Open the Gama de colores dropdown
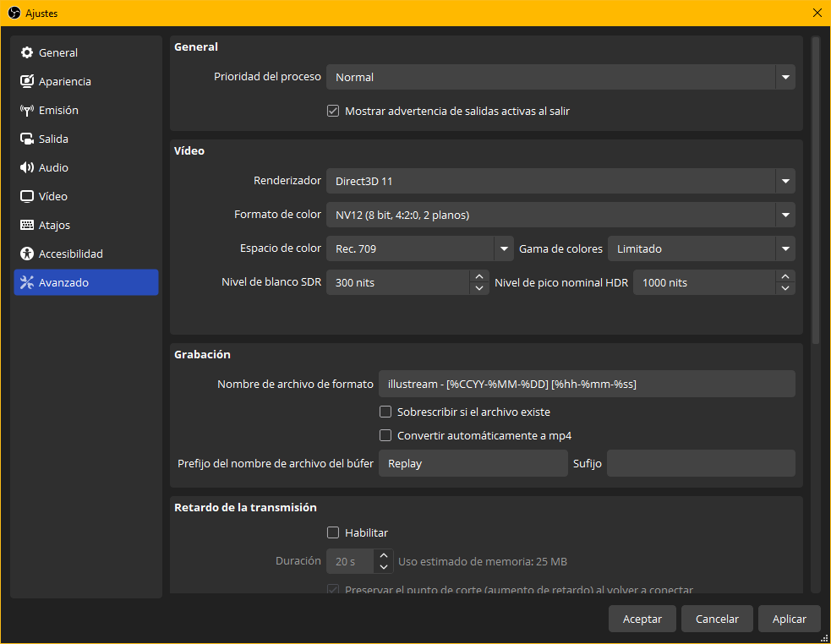The width and height of the screenshot is (831, 644). 701,248
